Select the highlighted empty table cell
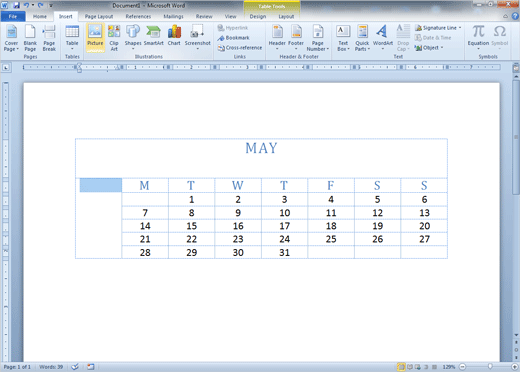520x372 pixels. 101,185
